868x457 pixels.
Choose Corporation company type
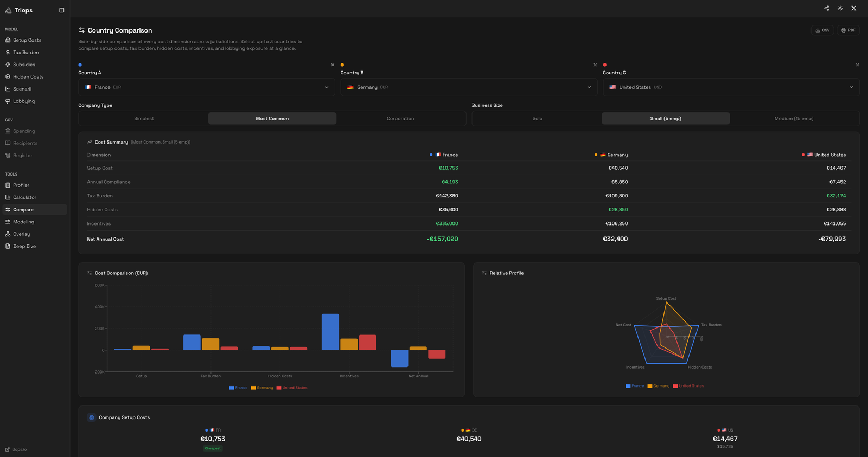[x=400, y=119]
